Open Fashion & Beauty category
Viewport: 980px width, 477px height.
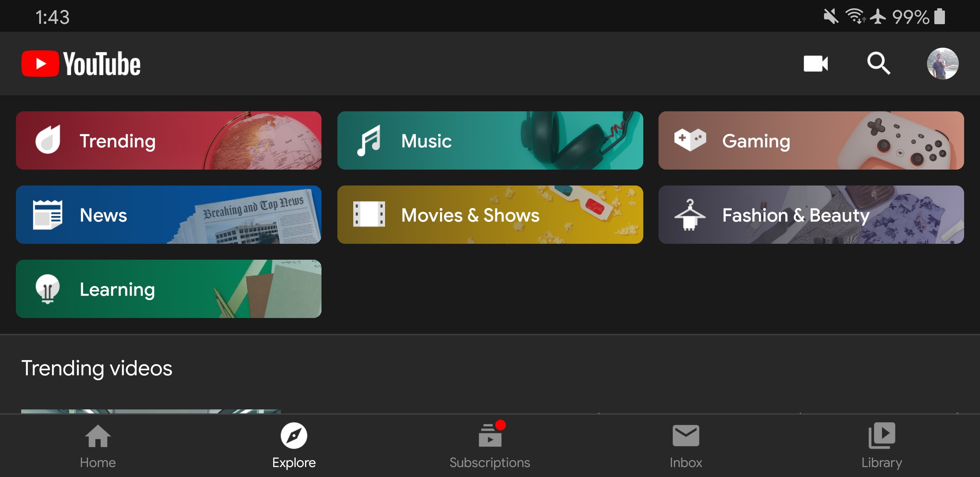coord(811,215)
